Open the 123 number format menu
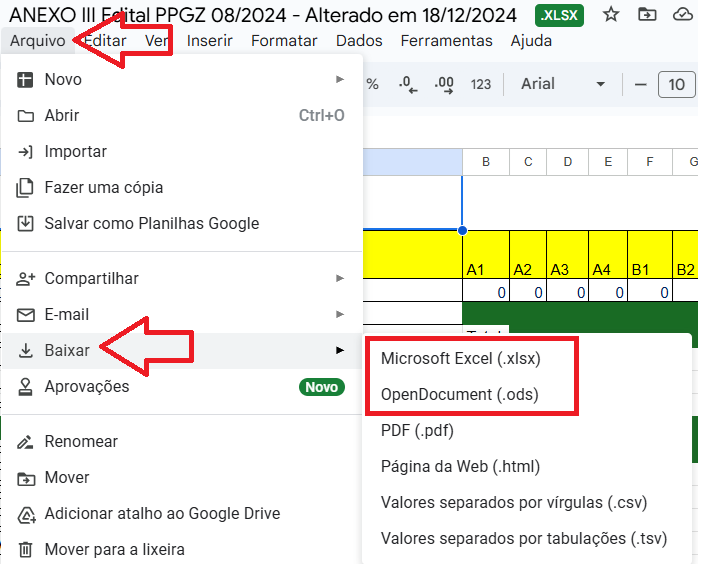708x579 pixels. [x=481, y=85]
